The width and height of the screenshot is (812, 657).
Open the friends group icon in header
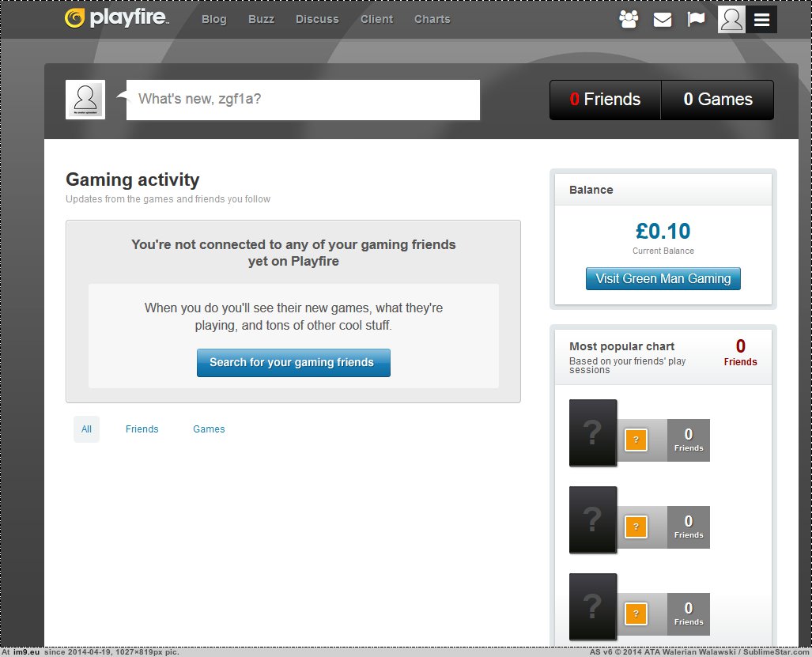tap(629, 19)
